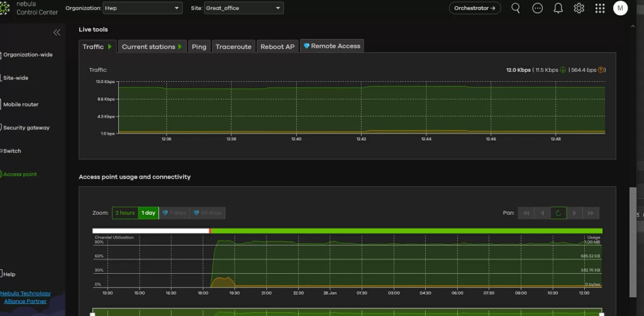Viewport: 644px width, 316px height.
Task: Switch to the Ping tab
Action: [x=199, y=47]
